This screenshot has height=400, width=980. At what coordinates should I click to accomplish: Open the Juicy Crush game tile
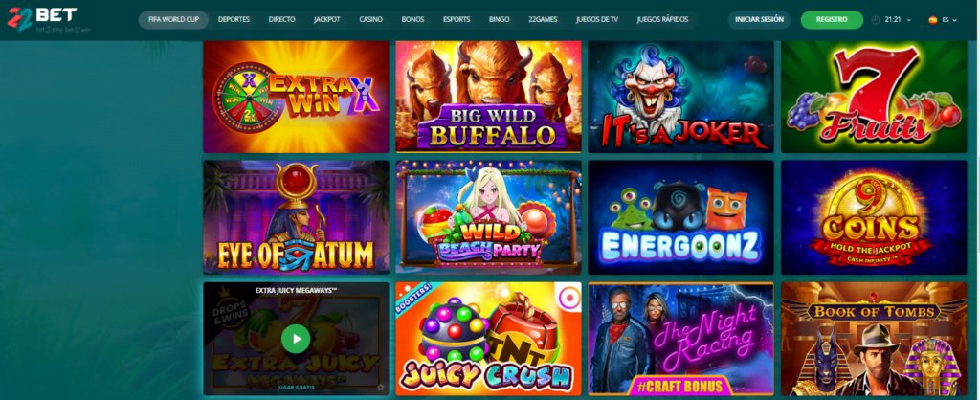tap(488, 339)
